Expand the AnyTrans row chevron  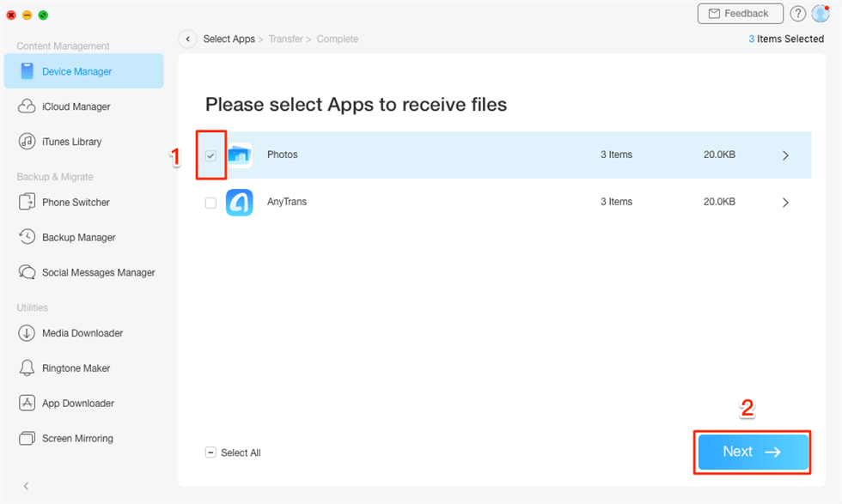click(x=785, y=203)
